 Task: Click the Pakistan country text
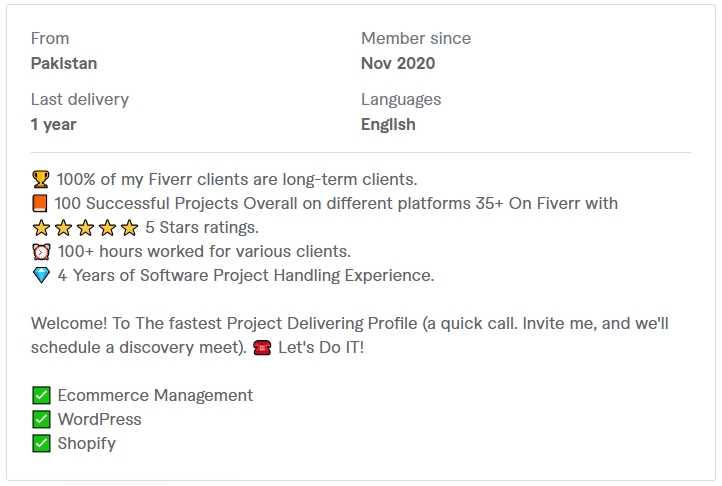[x=64, y=63]
